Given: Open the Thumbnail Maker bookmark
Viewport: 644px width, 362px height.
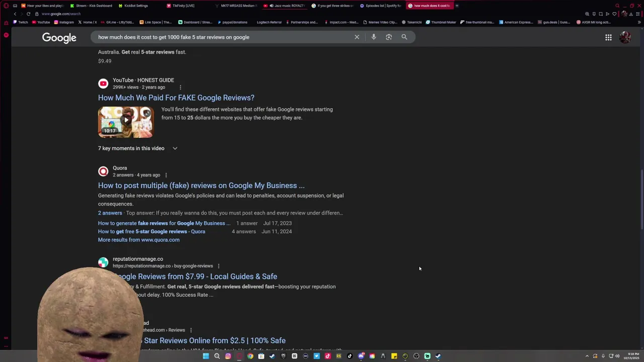Looking at the screenshot, I should tap(441, 22).
